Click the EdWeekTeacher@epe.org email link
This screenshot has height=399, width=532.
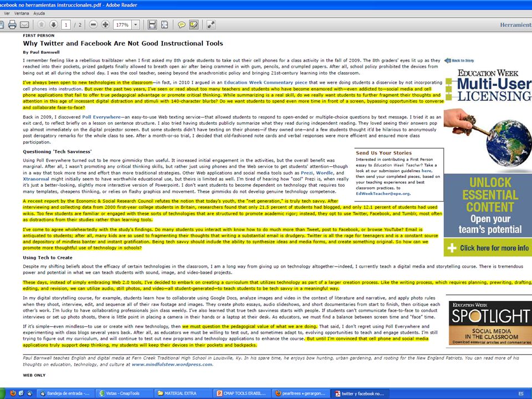383,194
